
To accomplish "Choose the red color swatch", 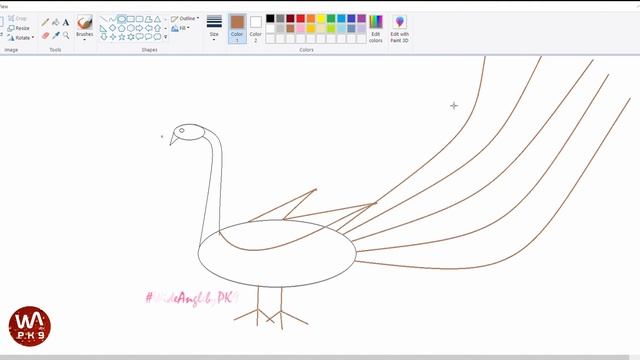I will [x=300, y=18].
